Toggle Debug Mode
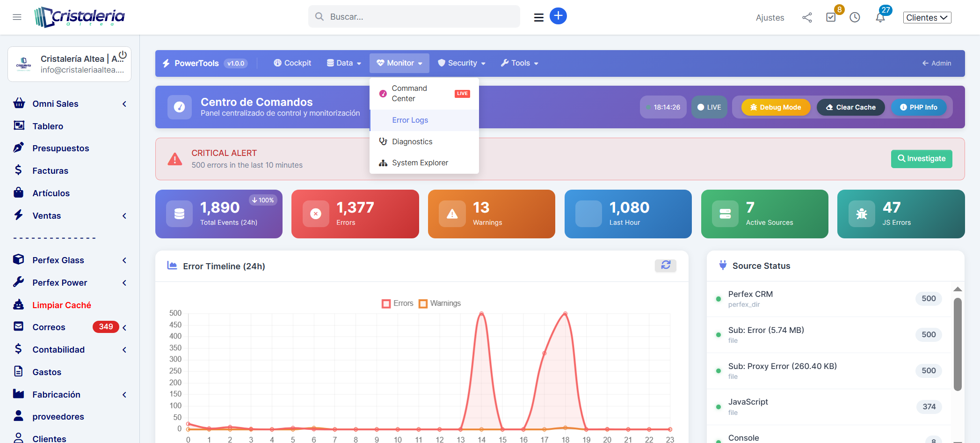This screenshot has width=980, height=443. point(776,107)
